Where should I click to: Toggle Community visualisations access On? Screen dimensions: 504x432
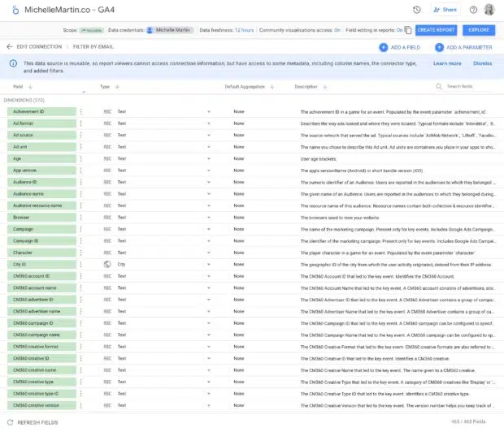tap(337, 30)
